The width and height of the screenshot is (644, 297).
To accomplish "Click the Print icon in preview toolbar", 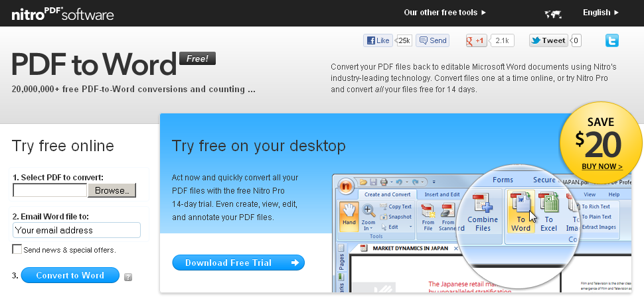I will [384, 182].
